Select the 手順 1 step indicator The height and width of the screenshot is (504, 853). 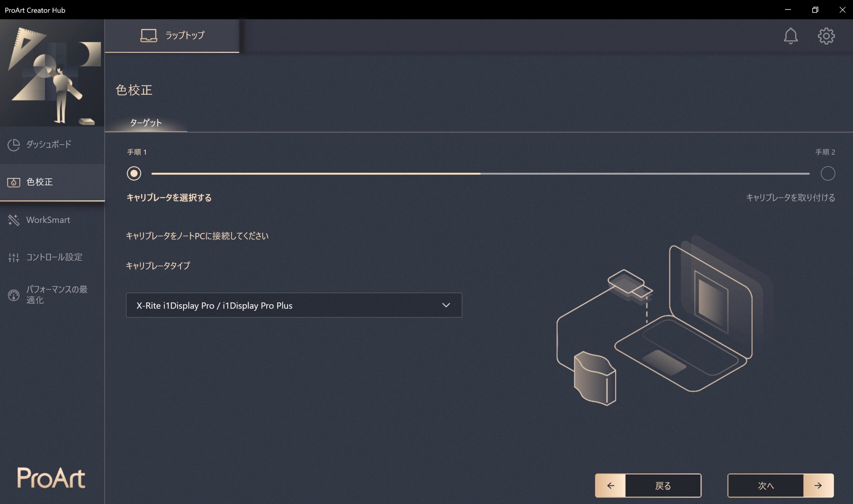(x=134, y=173)
